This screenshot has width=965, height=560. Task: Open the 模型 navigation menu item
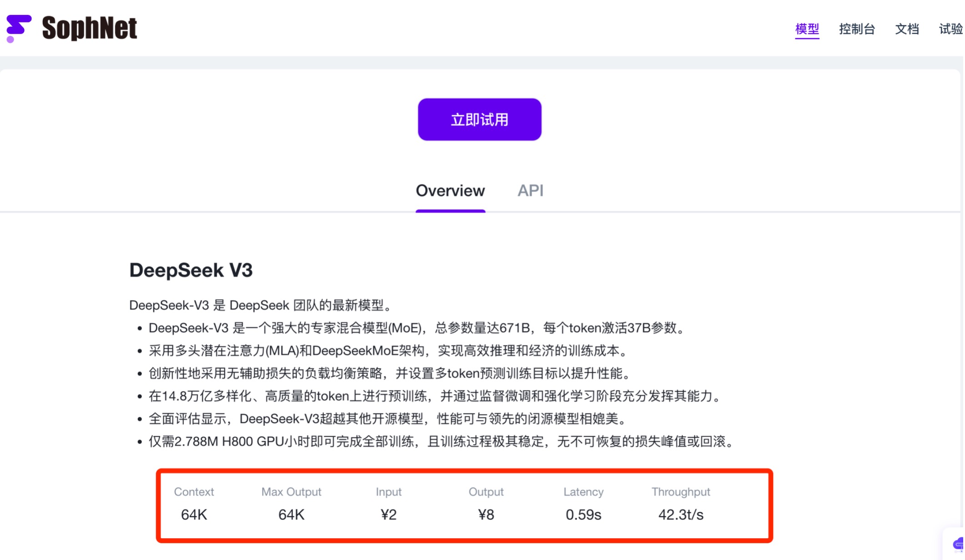807,29
